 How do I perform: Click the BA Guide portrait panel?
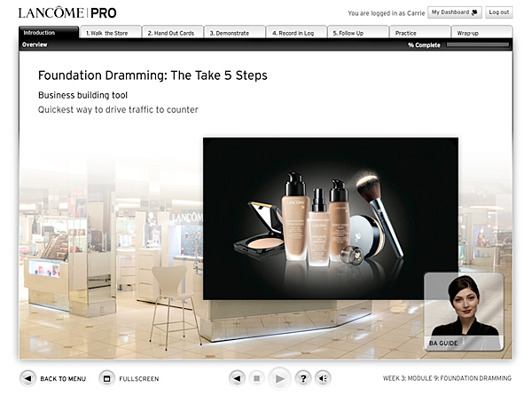coord(464,312)
